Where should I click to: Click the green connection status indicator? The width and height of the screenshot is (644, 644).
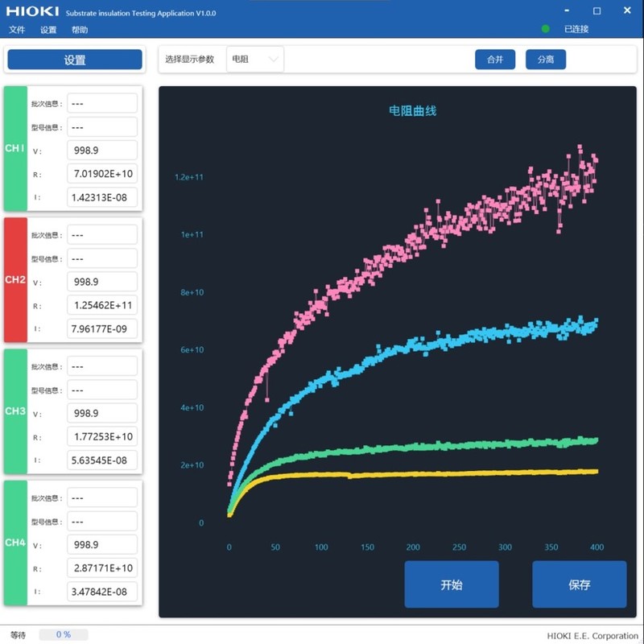546,29
